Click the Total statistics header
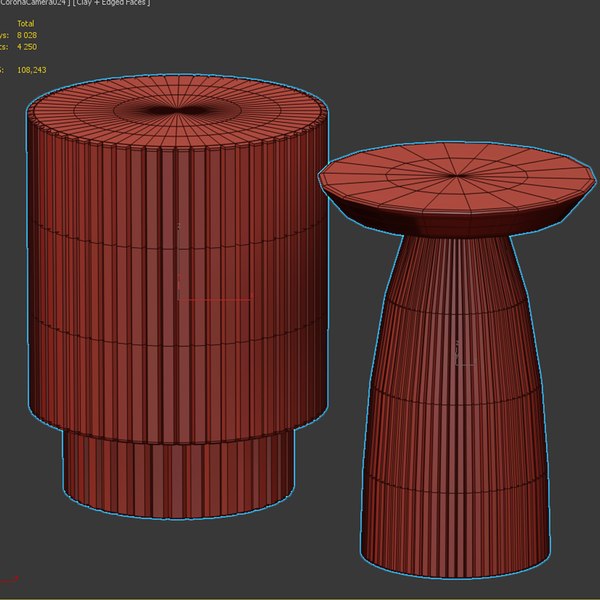Image resolution: width=600 pixels, height=600 pixels. tap(26, 23)
